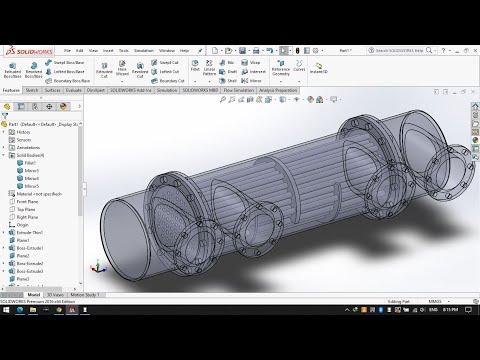Open the File menu
480x360 pixels.
coord(67,51)
